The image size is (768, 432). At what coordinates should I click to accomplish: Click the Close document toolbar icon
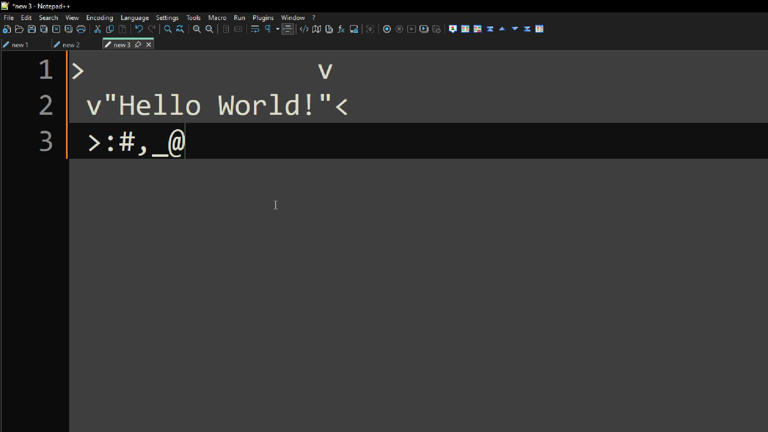pyautogui.click(x=56, y=29)
